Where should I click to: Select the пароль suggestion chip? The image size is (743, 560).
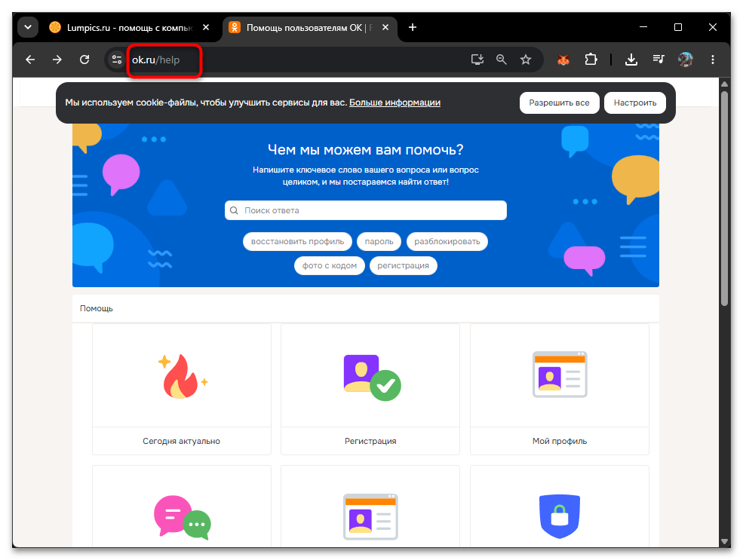[379, 241]
